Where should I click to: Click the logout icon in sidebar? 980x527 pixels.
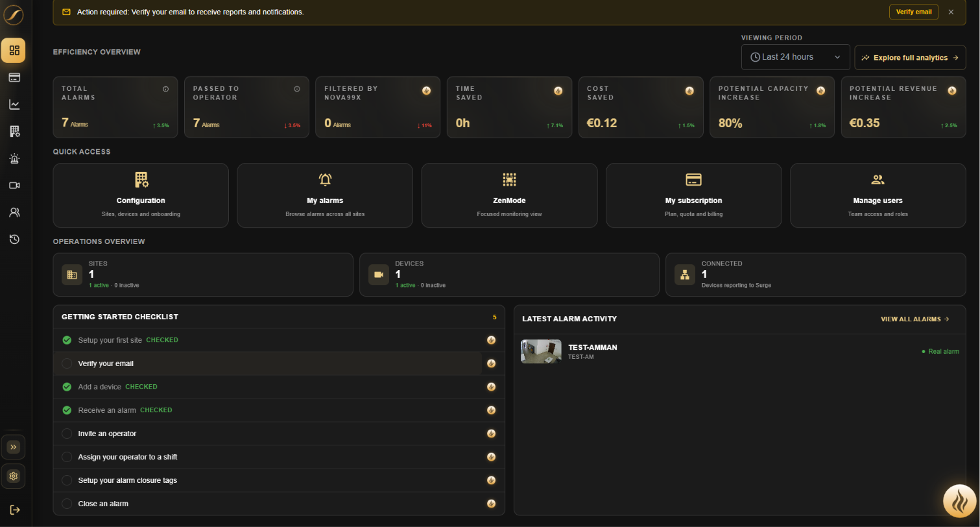point(14,510)
